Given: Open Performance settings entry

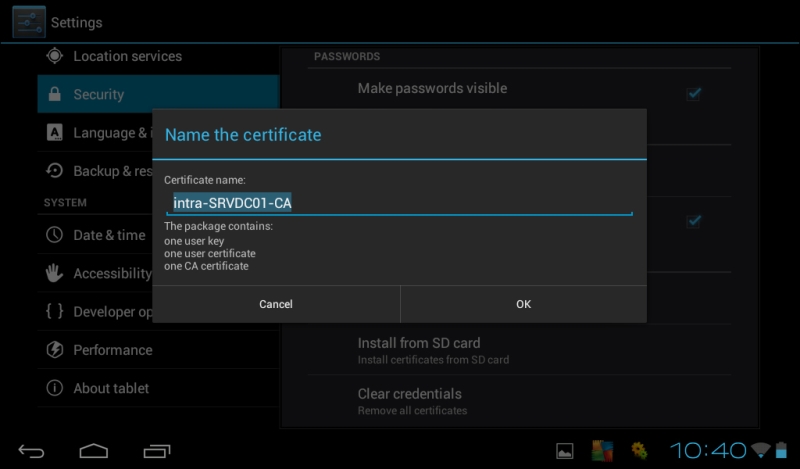Looking at the screenshot, I should click(x=158, y=350).
